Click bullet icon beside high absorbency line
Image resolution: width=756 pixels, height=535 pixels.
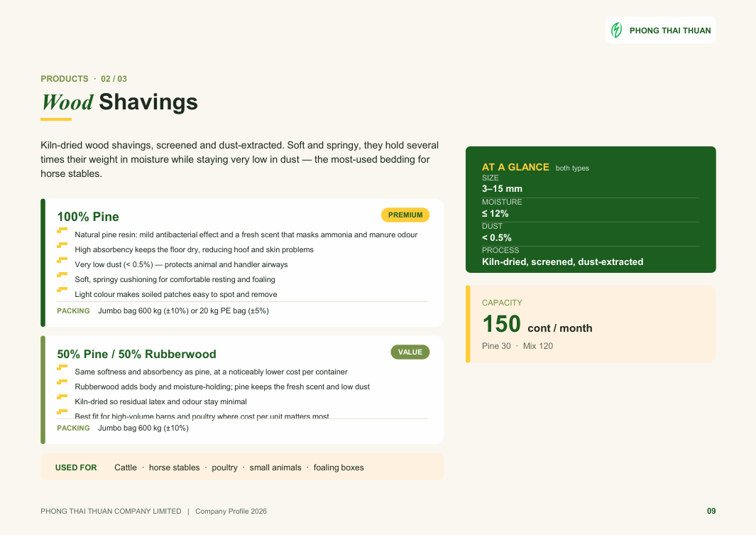pyautogui.click(x=62, y=246)
